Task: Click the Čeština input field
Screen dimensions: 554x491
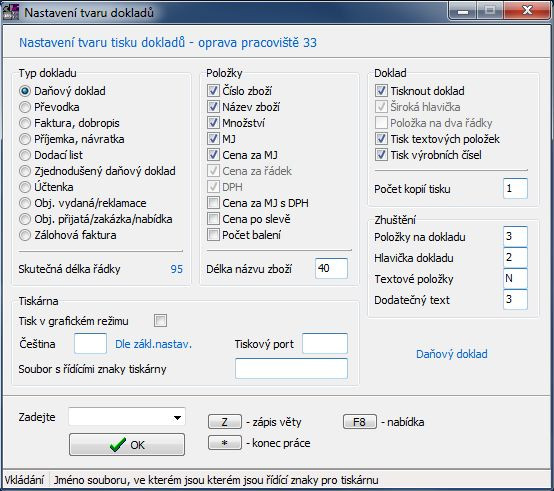Action: tap(90, 343)
